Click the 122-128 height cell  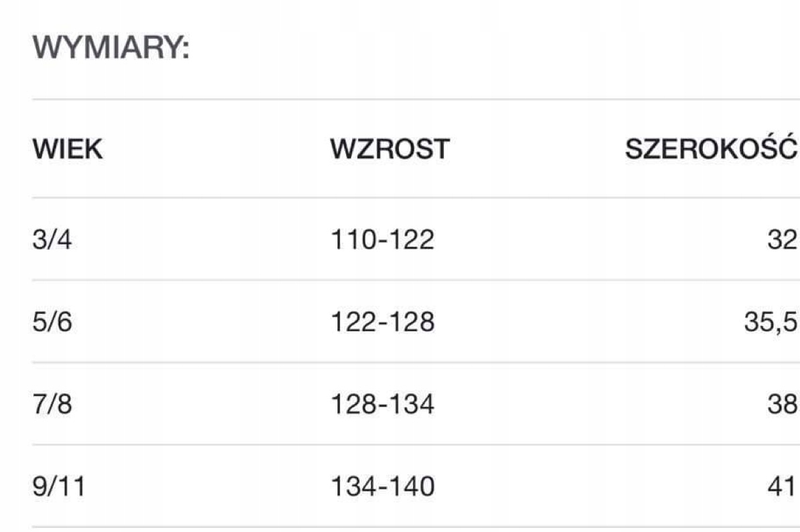(x=383, y=323)
